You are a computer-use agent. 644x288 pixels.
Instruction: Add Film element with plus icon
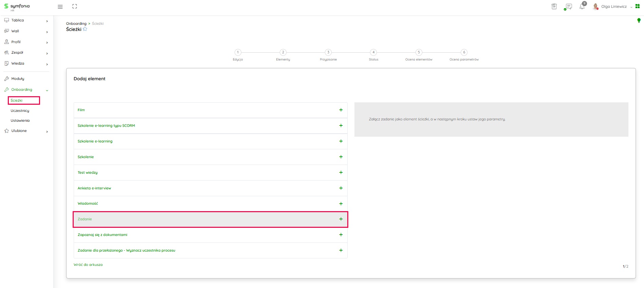tap(341, 110)
